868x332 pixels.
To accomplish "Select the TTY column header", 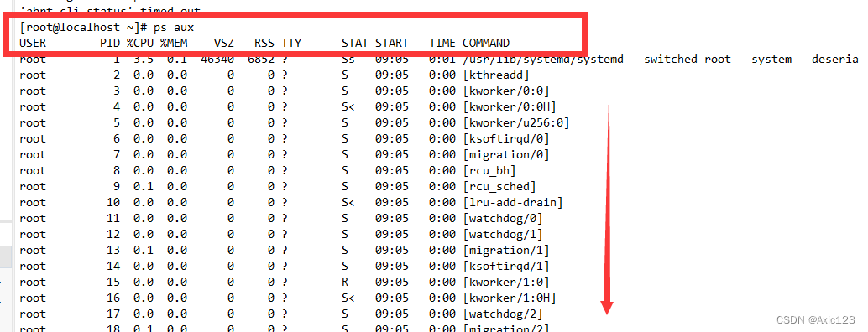I will [x=291, y=43].
